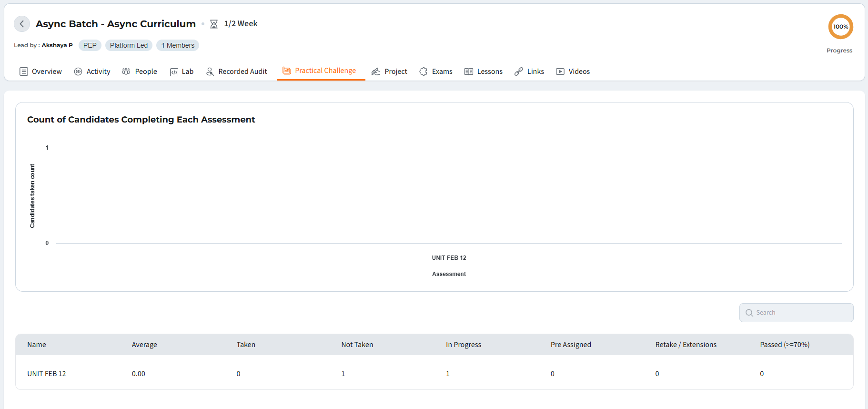Click the 1/2 Week duration text
This screenshot has height=409, width=868.
click(241, 24)
